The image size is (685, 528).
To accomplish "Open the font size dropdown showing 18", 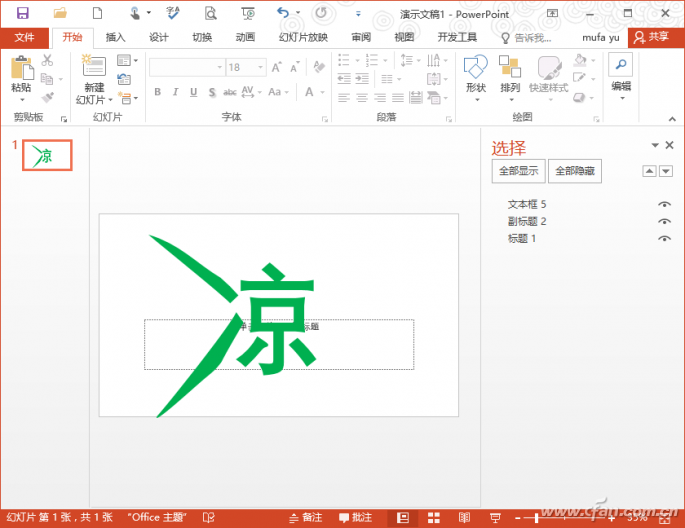I will point(260,67).
